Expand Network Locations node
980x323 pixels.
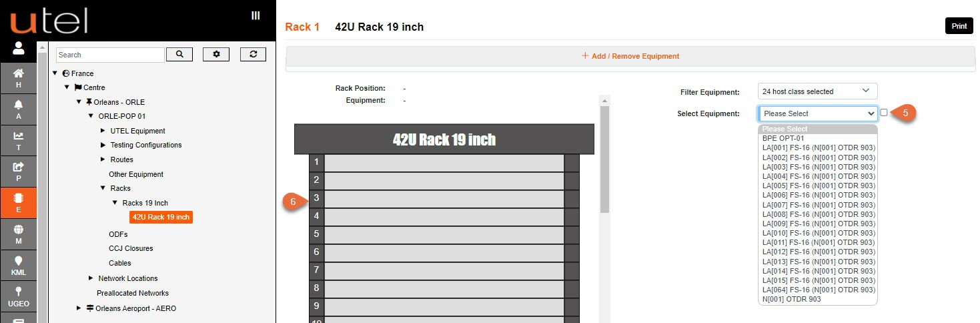click(x=91, y=278)
